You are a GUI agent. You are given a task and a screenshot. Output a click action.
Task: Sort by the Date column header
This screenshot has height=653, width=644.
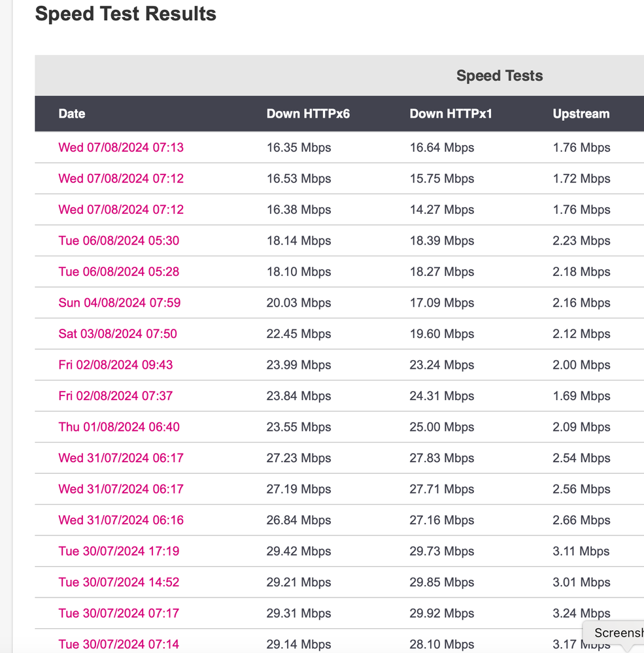[71, 114]
